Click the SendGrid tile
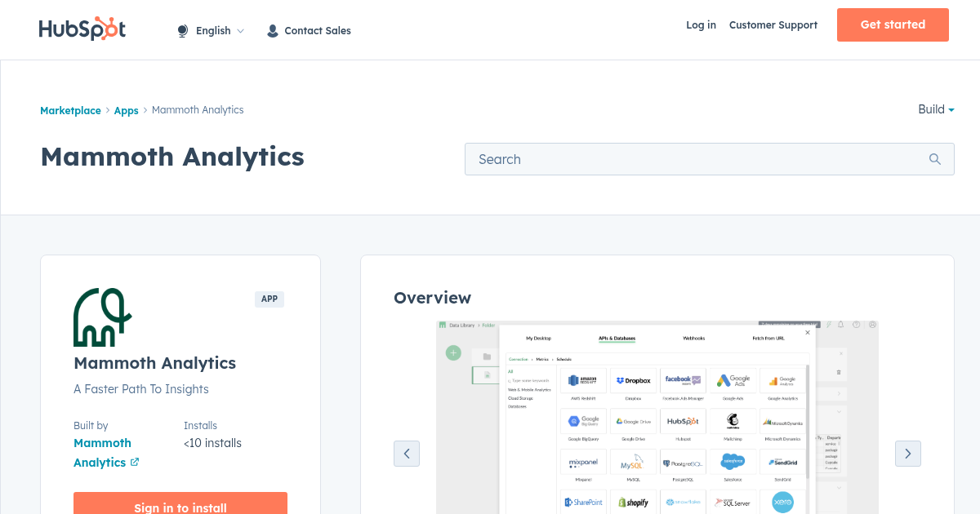The width and height of the screenshot is (980, 514). tap(782, 463)
